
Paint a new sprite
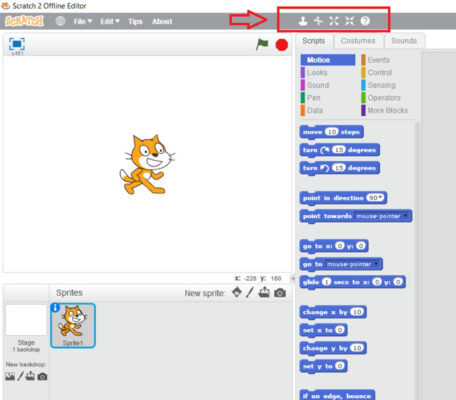pos(250,292)
